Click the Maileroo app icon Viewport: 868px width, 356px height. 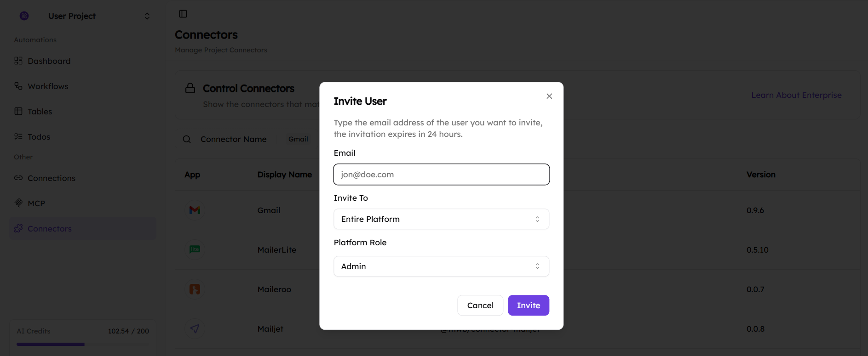tap(195, 289)
